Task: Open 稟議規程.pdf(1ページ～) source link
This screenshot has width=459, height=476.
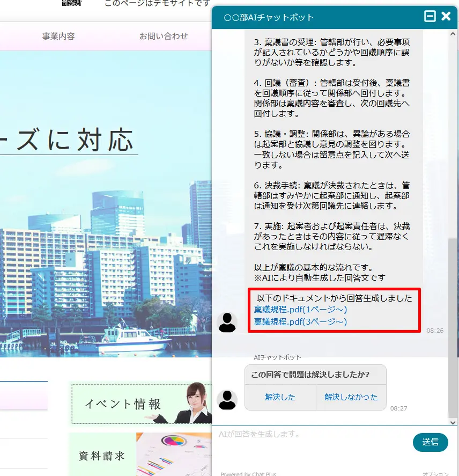Action: (x=300, y=310)
